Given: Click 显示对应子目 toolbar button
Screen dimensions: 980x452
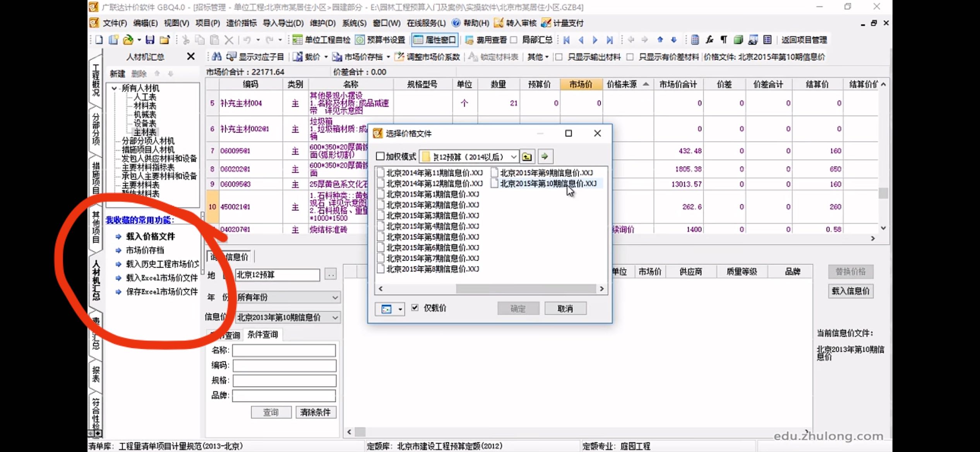Looking at the screenshot, I should pyautogui.click(x=255, y=57).
